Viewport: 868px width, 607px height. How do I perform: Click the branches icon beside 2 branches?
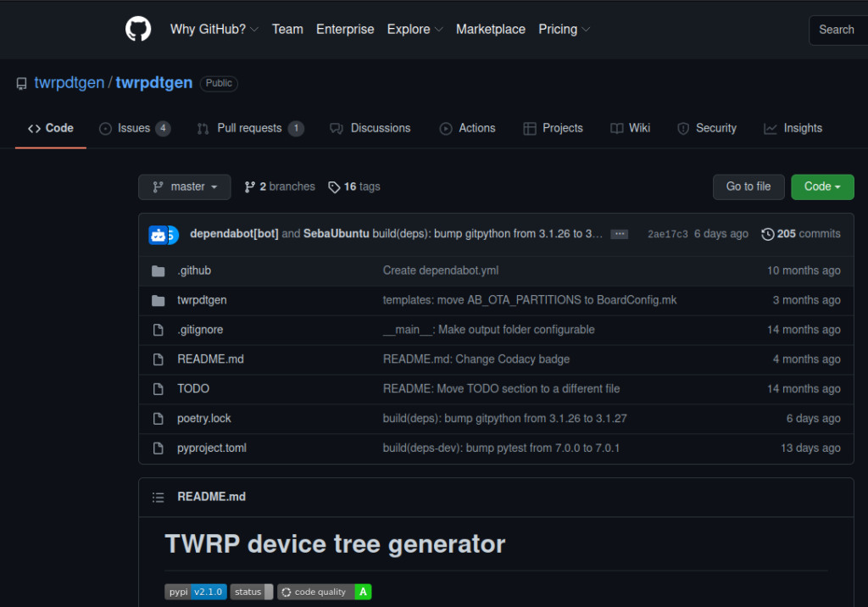tap(250, 187)
